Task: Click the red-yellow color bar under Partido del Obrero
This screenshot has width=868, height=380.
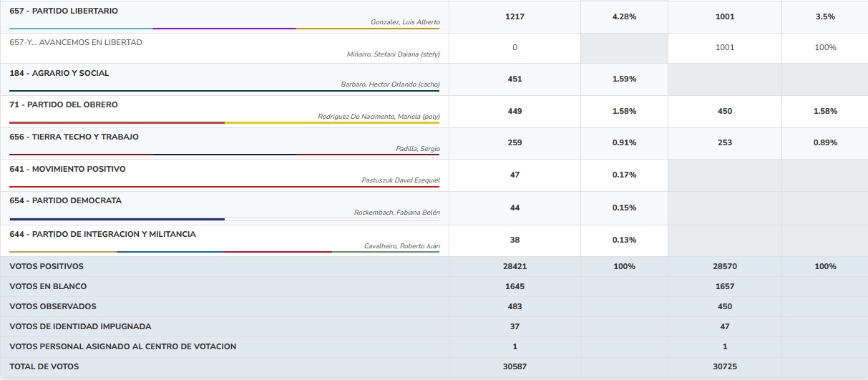Action: (x=225, y=122)
